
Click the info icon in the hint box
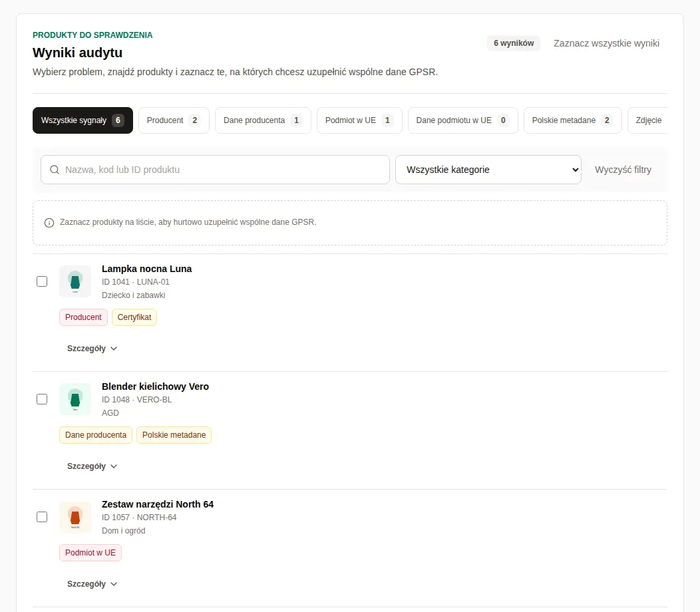click(x=49, y=223)
